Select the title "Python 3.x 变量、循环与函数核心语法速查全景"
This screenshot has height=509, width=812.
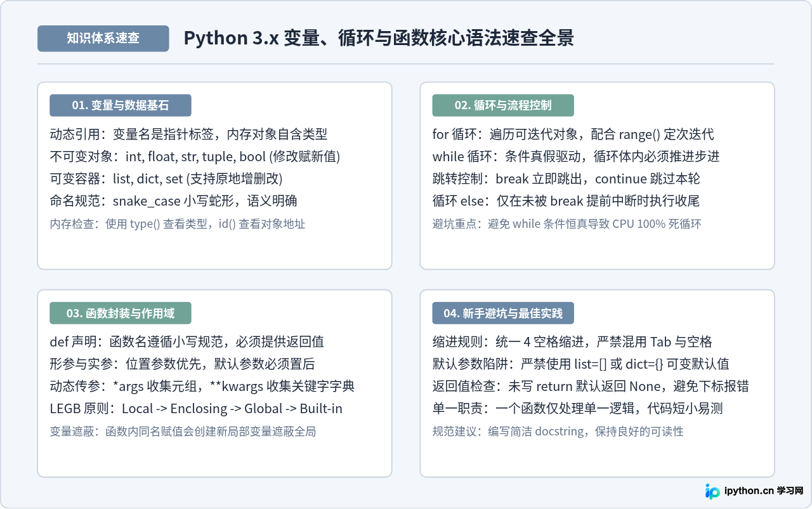pyautogui.click(x=379, y=38)
